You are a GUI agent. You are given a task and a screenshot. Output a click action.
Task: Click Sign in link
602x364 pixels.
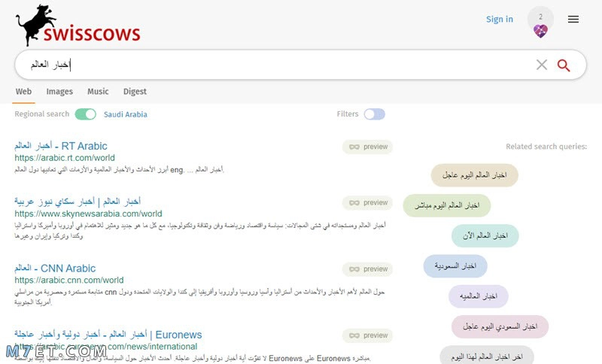click(500, 20)
